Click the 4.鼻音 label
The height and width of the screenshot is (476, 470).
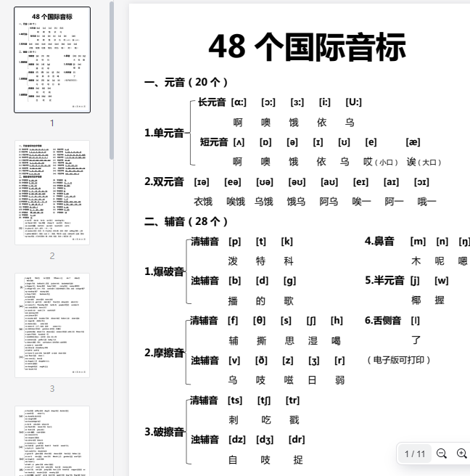click(x=379, y=241)
